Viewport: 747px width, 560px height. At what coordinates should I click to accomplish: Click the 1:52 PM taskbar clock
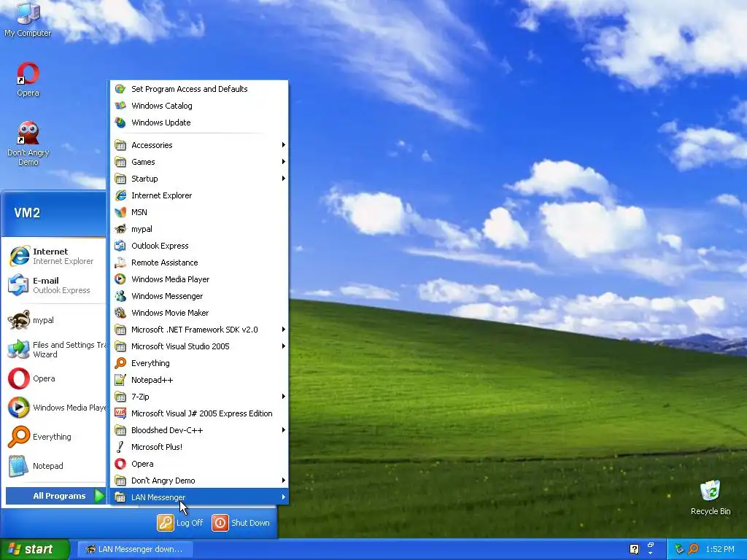click(720, 549)
